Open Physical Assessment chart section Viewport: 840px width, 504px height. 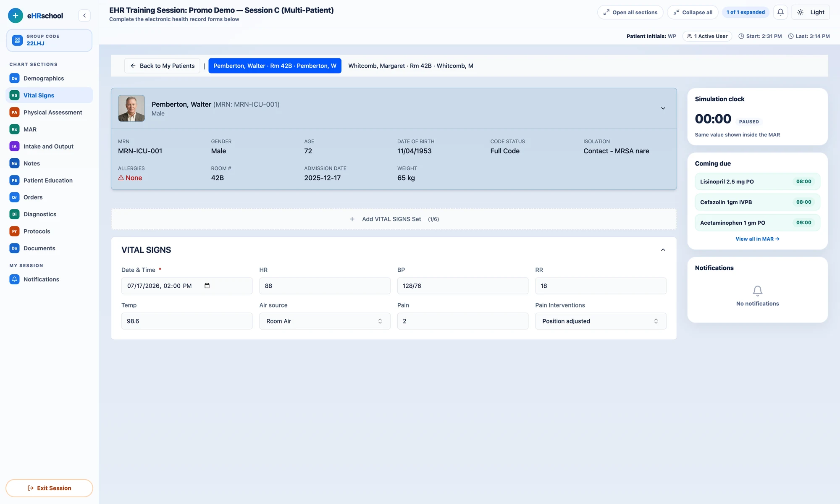tap(50, 113)
